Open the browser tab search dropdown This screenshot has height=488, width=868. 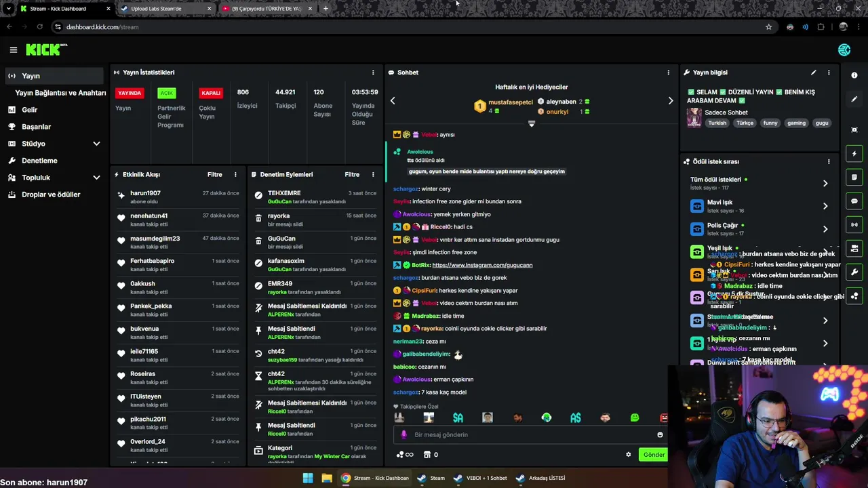(x=8, y=9)
